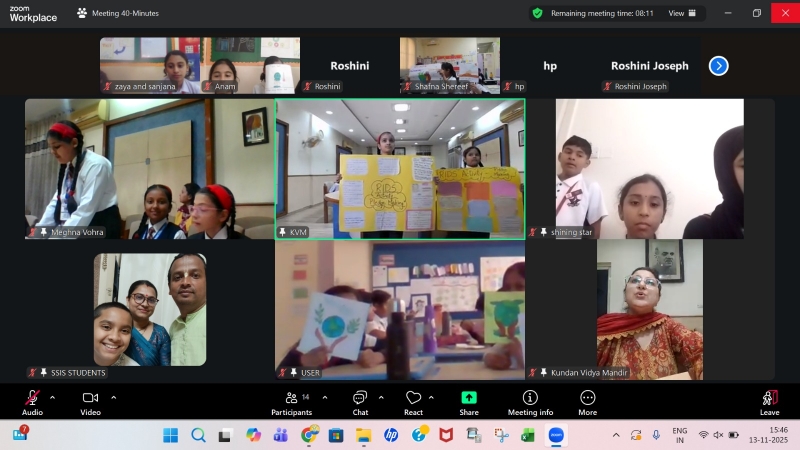The image size is (800, 450).
Task: Expand audio options arrow next to Audio
Action: 52,397
